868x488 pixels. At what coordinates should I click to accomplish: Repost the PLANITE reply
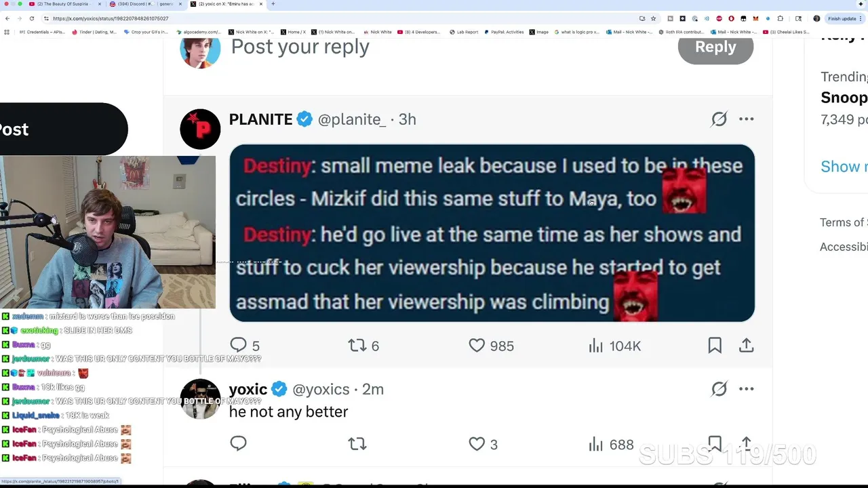(357, 346)
